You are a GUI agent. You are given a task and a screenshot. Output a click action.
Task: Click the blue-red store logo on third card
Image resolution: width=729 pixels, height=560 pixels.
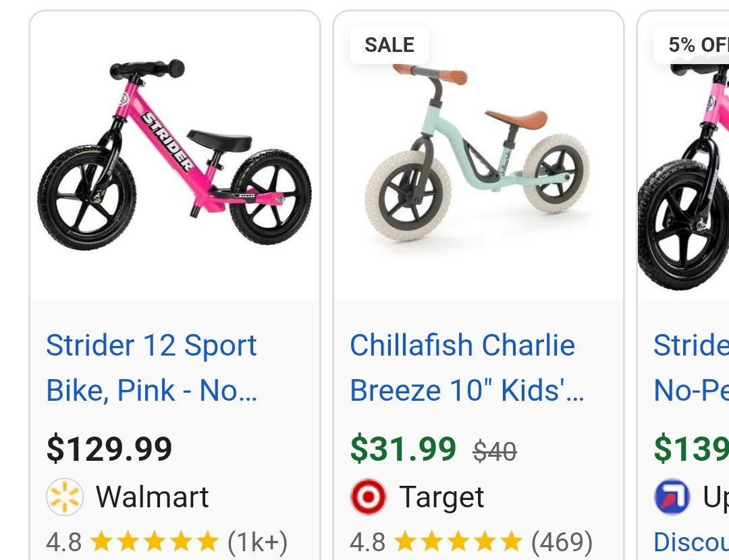tap(672, 497)
